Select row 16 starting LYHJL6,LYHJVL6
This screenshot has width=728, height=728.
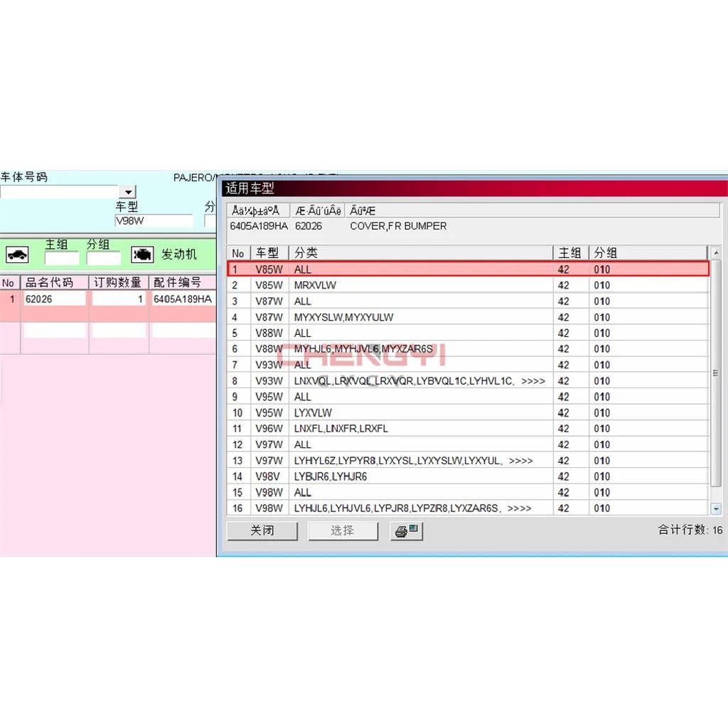click(468, 508)
